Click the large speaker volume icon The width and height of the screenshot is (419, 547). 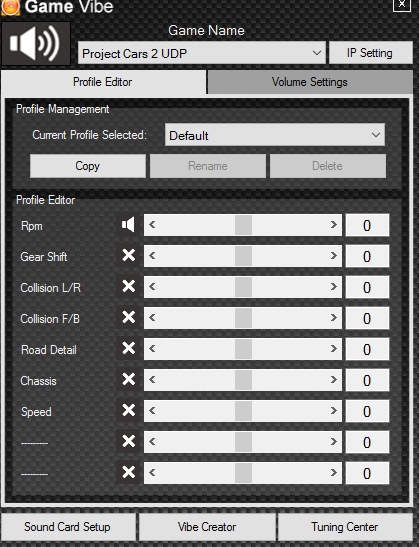tap(35, 44)
